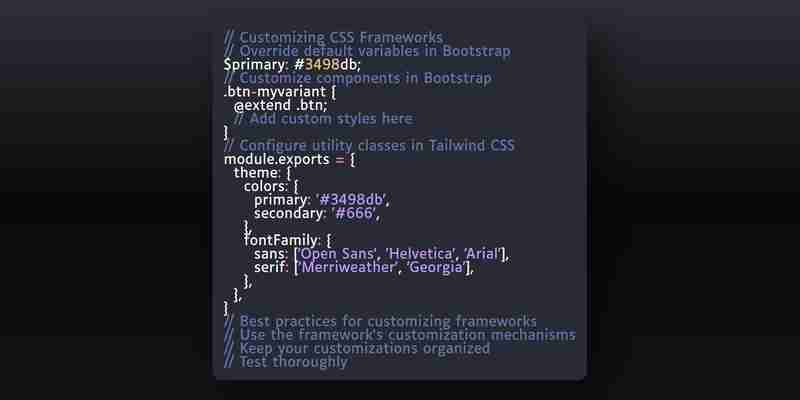The width and height of the screenshot is (800, 400).
Task: Click the primary '#3498db' color value
Action: tap(351, 199)
